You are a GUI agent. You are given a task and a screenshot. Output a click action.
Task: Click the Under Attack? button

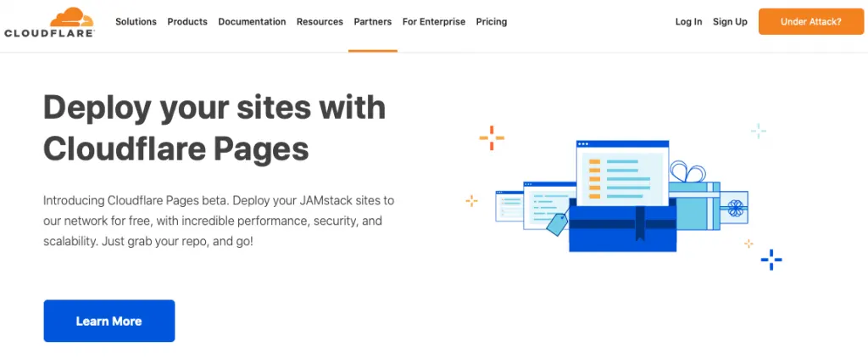coord(811,21)
